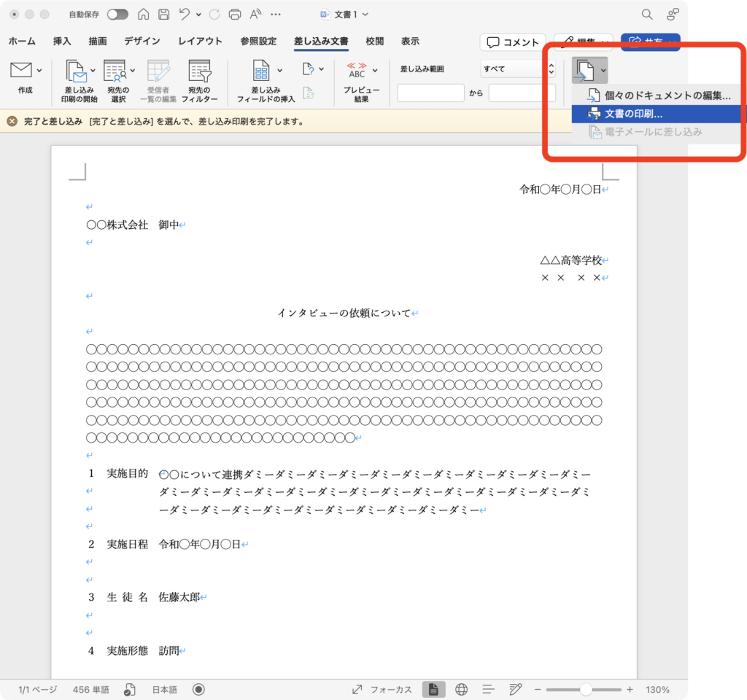Toggle print layout view button
Screen dimensions: 747x700
coord(433,689)
